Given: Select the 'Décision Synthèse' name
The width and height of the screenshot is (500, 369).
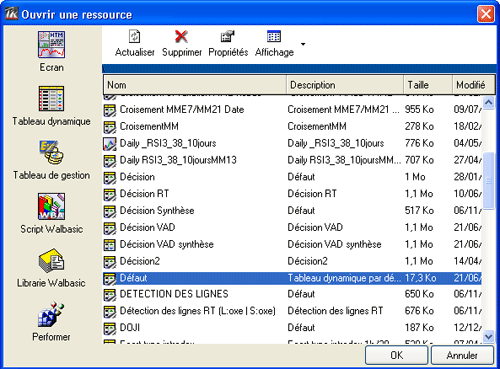Looking at the screenshot, I should pyautogui.click(x=157, y=211).
